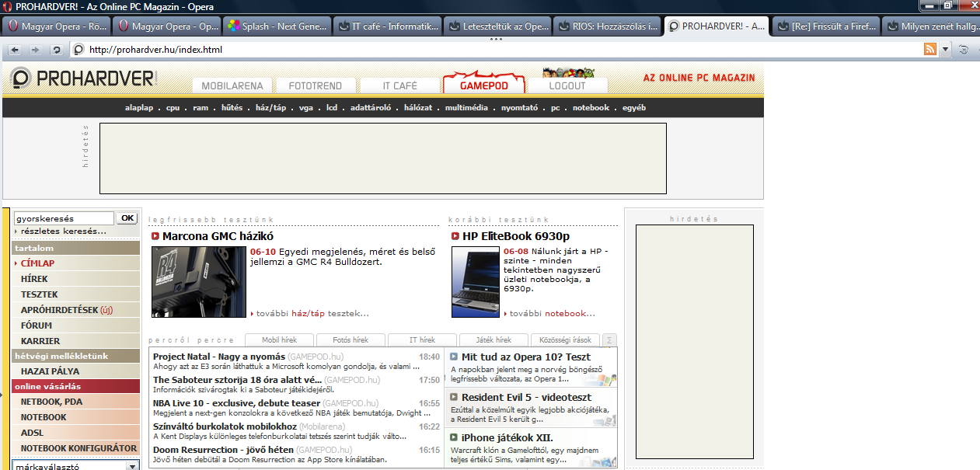
Task: Select vga in the category bar
Action: (306, 108)
